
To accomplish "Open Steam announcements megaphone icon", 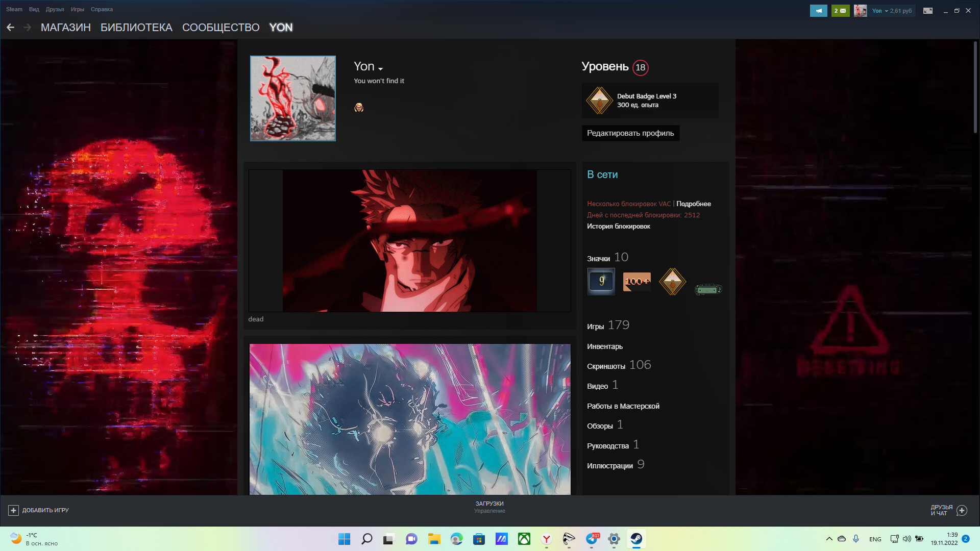I will [x=818, y=11].
